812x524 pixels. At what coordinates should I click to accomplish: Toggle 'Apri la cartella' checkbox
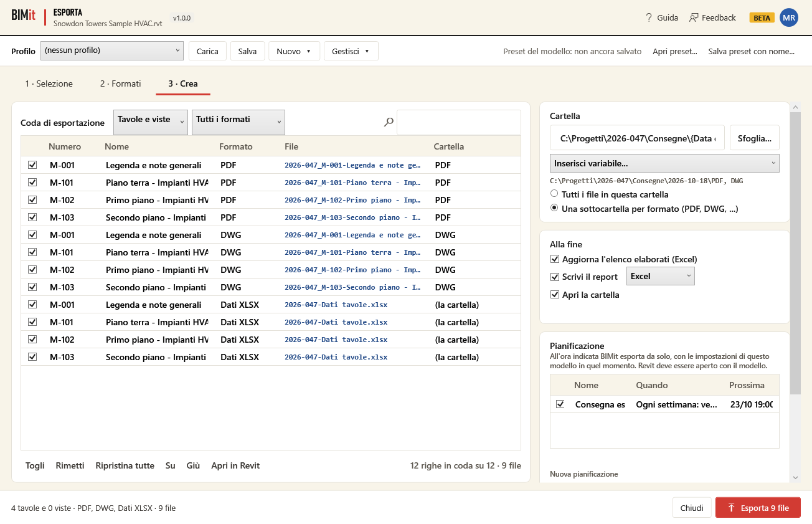(555, 294)
